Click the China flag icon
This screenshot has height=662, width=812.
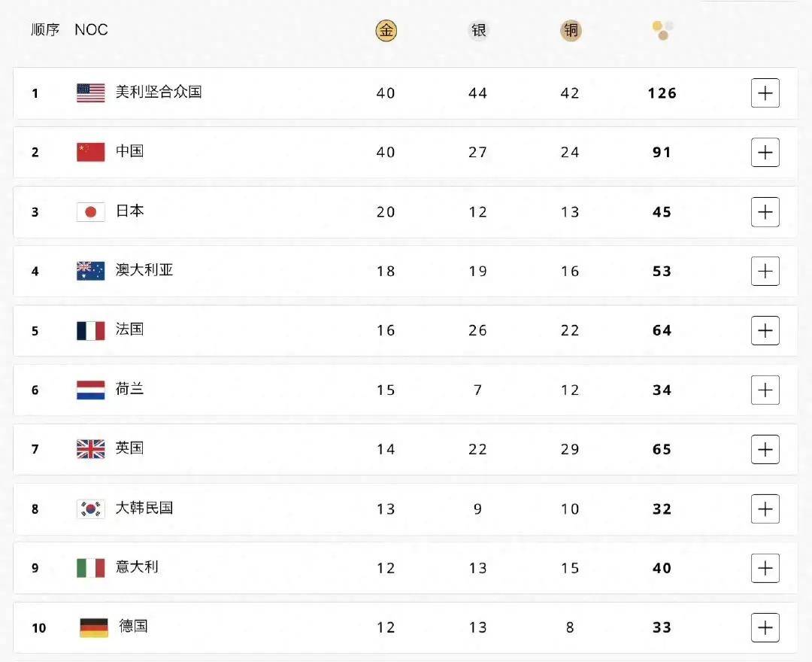[x=91, y=152]
